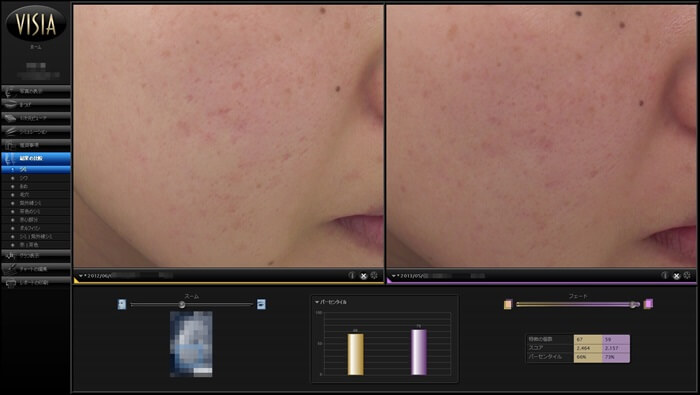Open the シミュレーション sidebar menu
Viewport: 700px width, 395px height.
(36, 132)
